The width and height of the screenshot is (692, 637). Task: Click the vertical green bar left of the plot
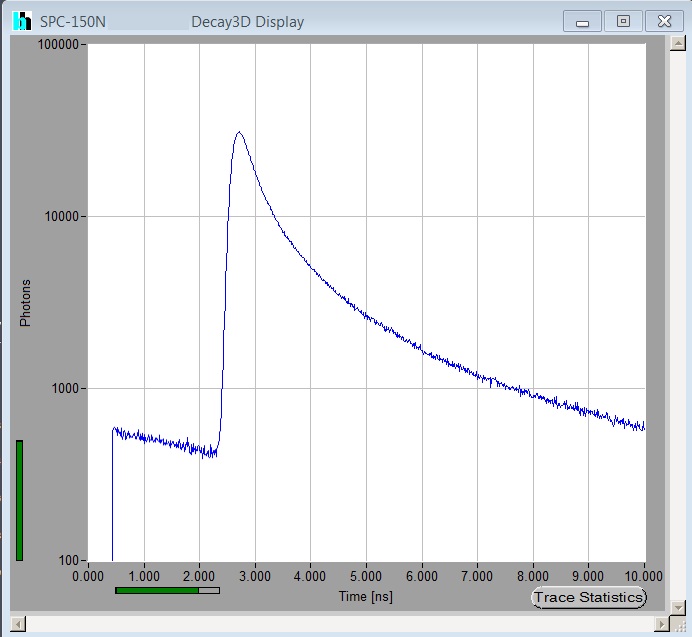[x=19, y=500]
